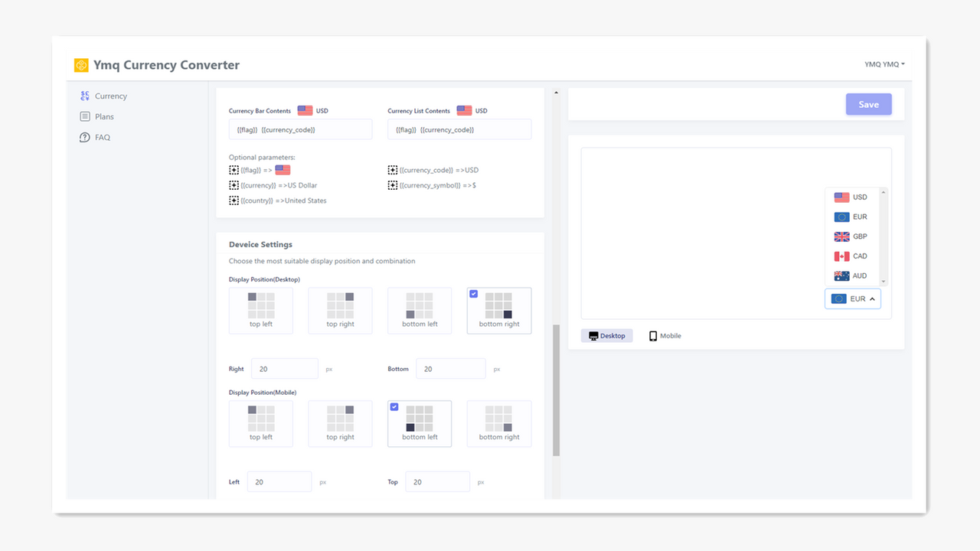Click the Currency sidebar icon
Screen dimensions: 980x551
85,96
